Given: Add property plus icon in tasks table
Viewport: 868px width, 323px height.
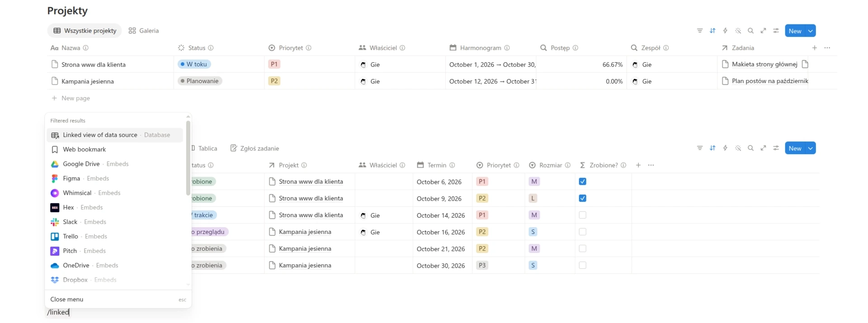Looking at the screenshot, I should pyautogui.click(x=638, y=165).
